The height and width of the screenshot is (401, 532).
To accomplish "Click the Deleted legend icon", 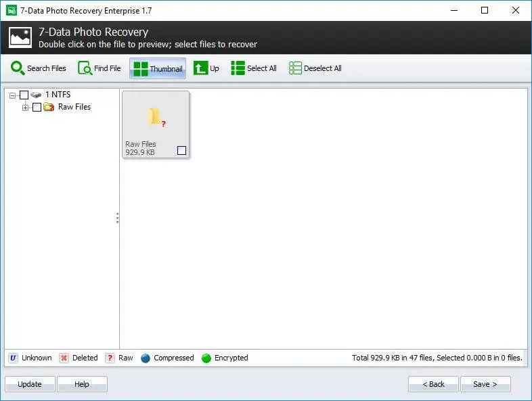I will 64,358.
